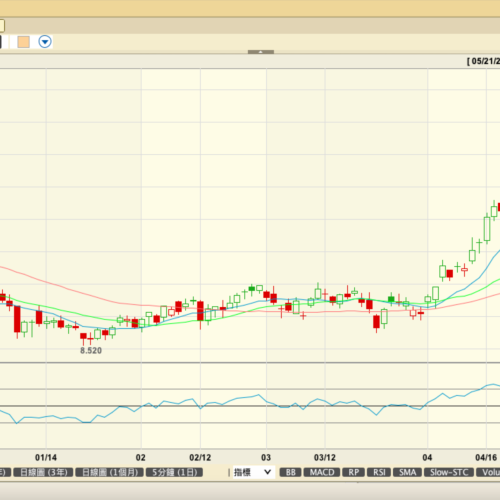500x500 pixels.
Task: Show the SMA overlay
Action: [x=407, y=472]
